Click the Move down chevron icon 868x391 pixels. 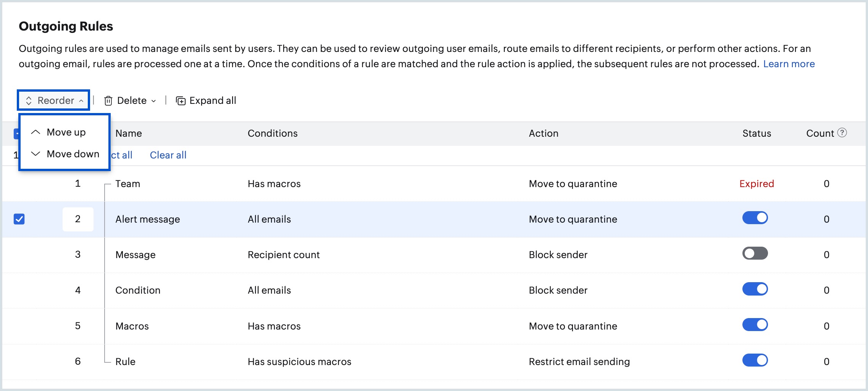click(35, 153)
